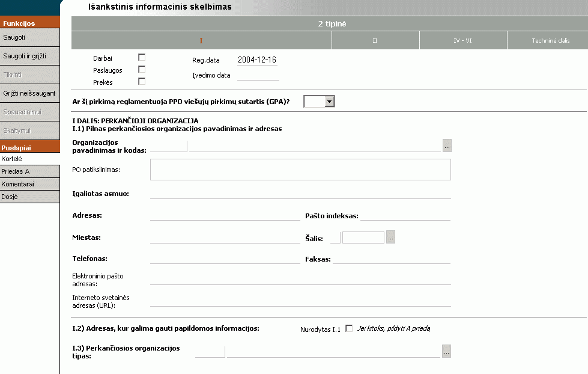Switch to section II tab

click(375, 40)
